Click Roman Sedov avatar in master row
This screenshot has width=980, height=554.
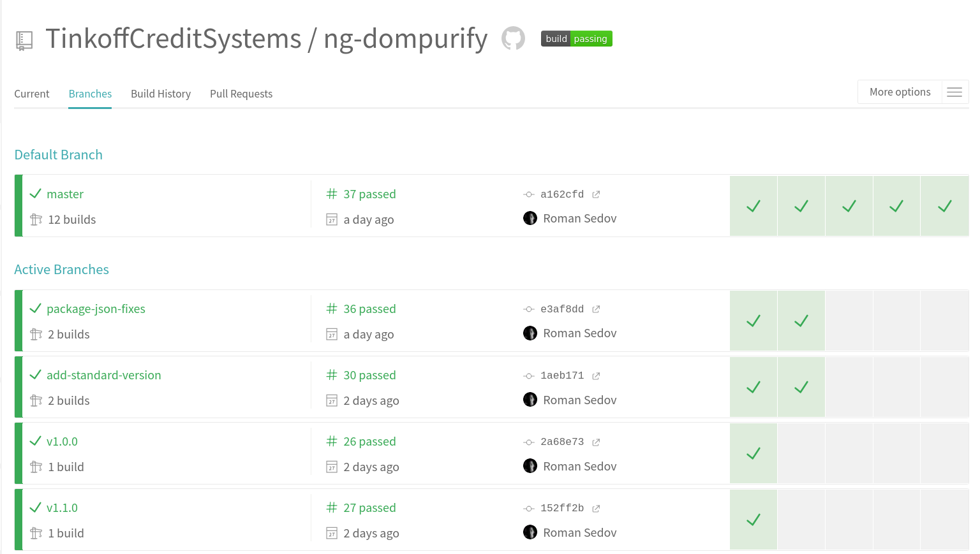click(x=530, y=218)
